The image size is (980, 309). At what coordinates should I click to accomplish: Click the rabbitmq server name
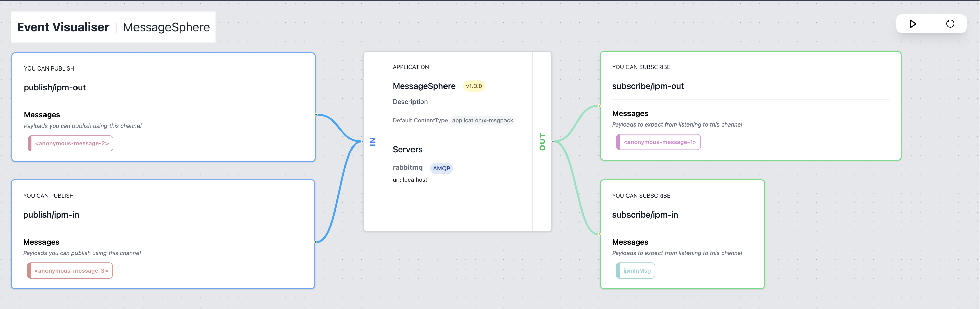click(407, 168)
